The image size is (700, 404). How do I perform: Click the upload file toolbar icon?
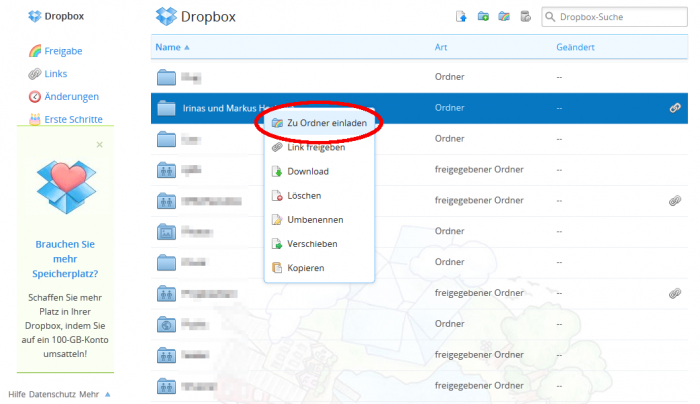pyautogui.click(x=461, y=17)
